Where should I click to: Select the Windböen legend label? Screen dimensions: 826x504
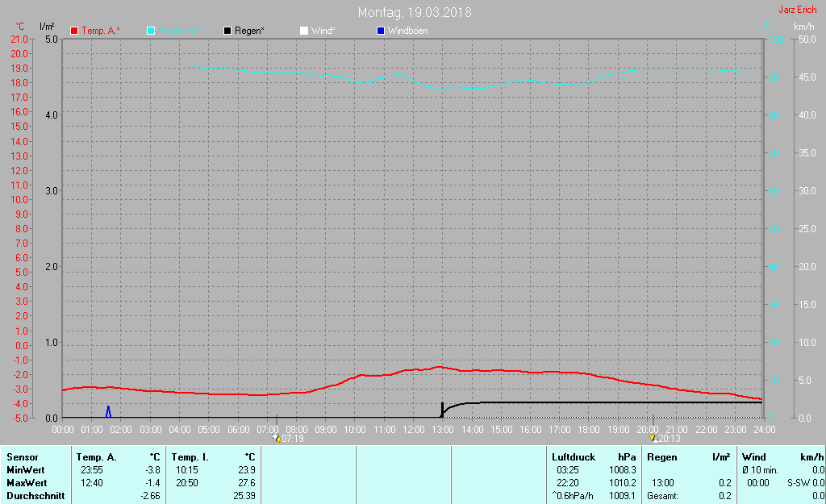click(x=407, y=31)
